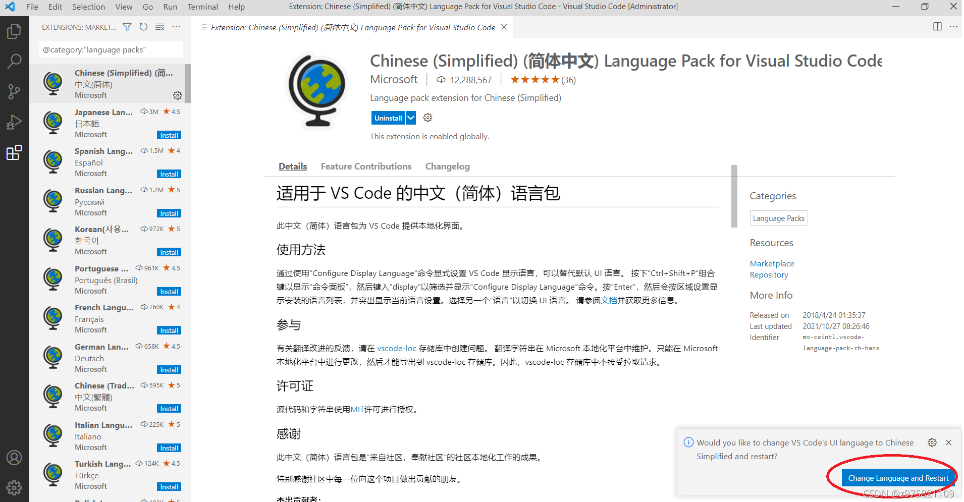Image resolution: width=964 pixels, height=502 pixels.
Task: Open editor more actions ellipsis
Action: click(x=954, y=26)
